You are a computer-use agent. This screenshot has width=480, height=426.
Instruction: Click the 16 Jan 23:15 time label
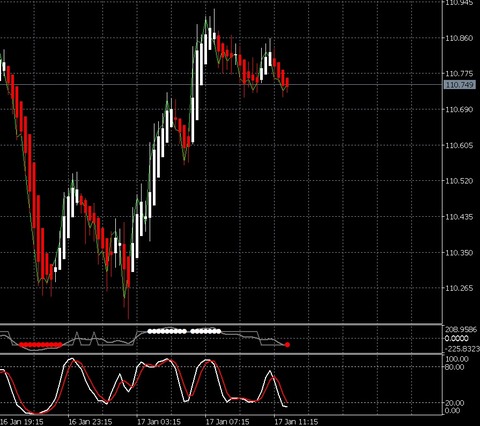click(x=90, y=422)
